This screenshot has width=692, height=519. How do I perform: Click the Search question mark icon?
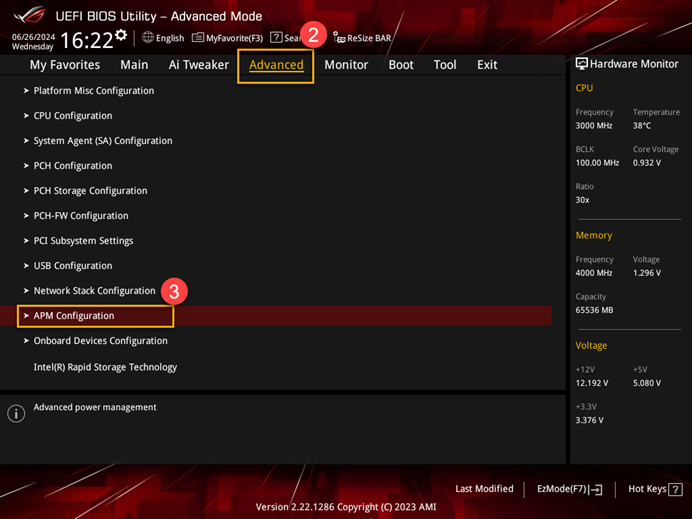276,38
